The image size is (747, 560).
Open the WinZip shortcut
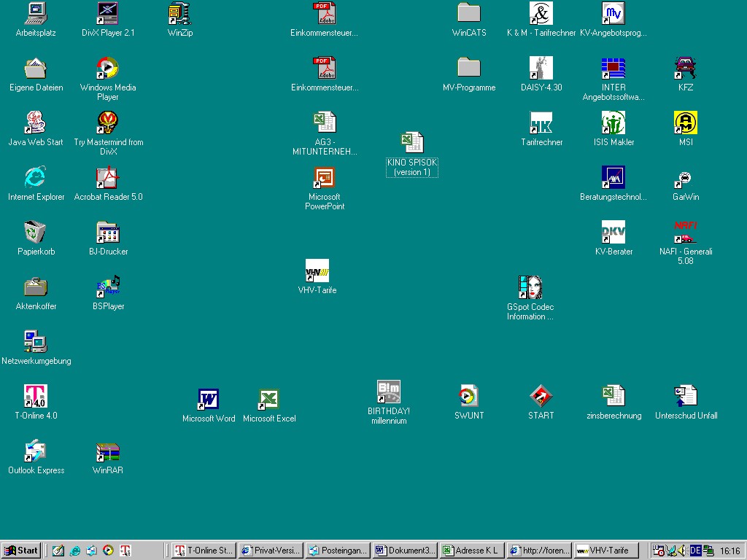pos(179,14)
